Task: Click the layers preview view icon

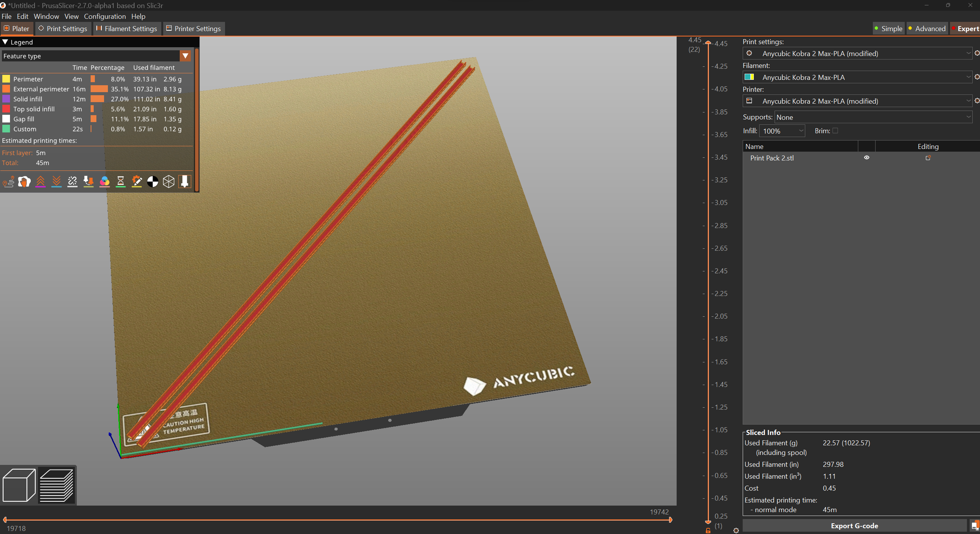Action: click(x=56, y=485)
